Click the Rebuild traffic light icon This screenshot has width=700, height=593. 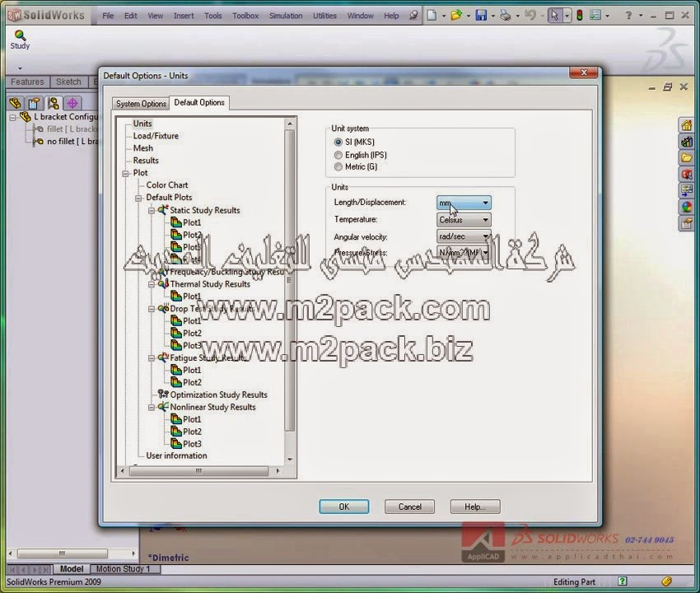point(580,15)
